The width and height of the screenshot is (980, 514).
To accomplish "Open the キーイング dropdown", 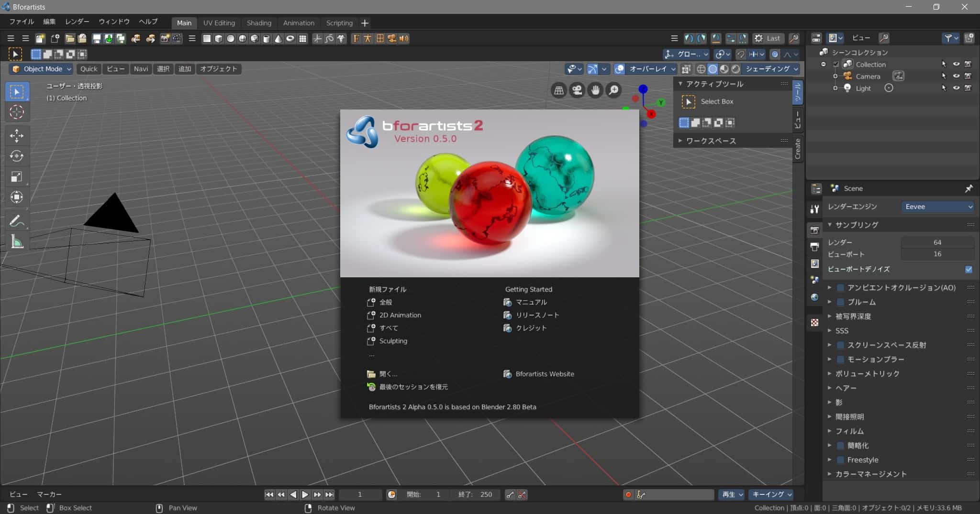I will click(x=771, y=494).
